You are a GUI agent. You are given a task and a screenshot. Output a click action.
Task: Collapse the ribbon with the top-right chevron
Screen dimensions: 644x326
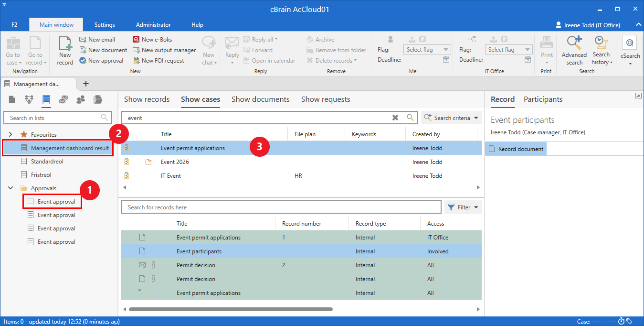coord(638,24)
